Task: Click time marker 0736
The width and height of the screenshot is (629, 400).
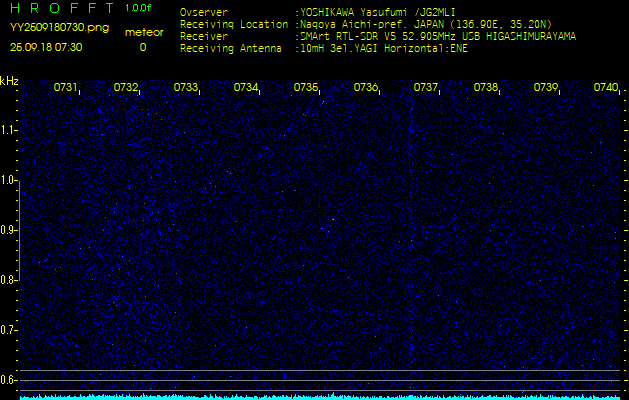Action: [x=365, y=87]
